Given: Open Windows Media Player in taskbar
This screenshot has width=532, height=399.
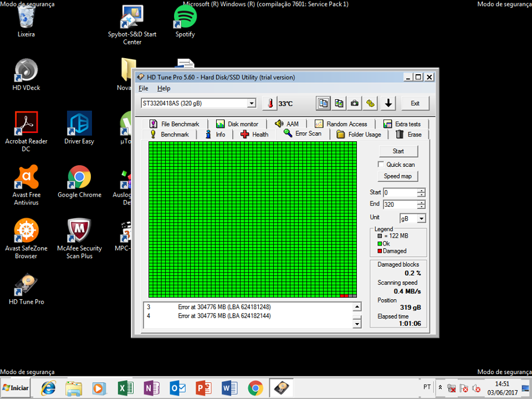Looking at the screenshot, I should (x=99, y=388).
